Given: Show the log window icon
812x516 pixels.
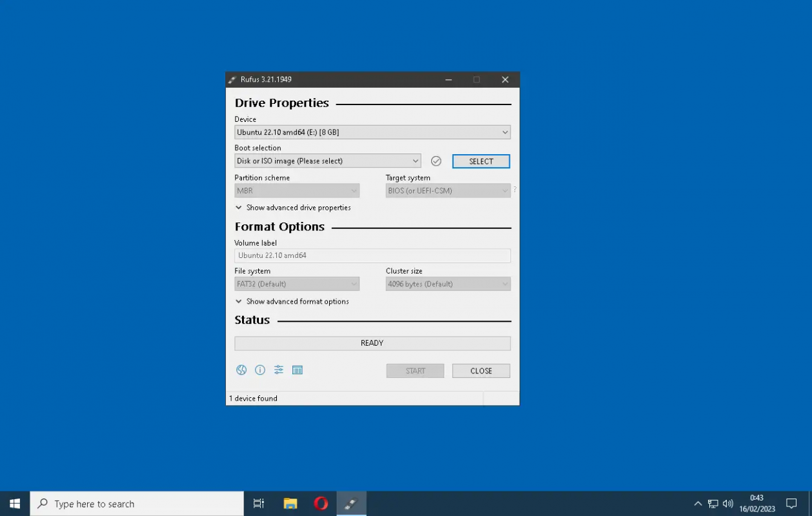Looking at the screenshot, I should click(x=298, y=370).
